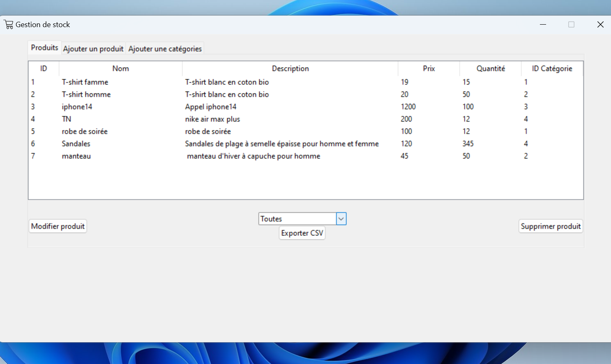Click the Quantité column header

(x=491, y=69)
